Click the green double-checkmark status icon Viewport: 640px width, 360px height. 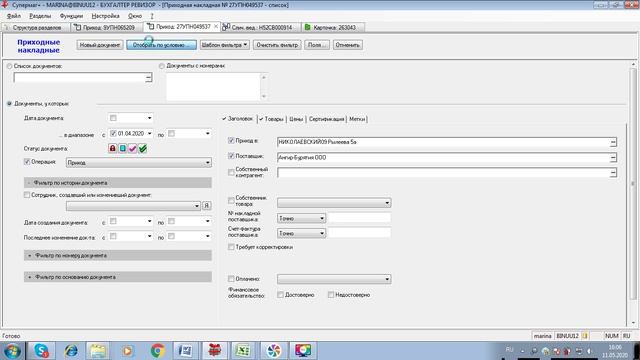click(x=142, y=149)
